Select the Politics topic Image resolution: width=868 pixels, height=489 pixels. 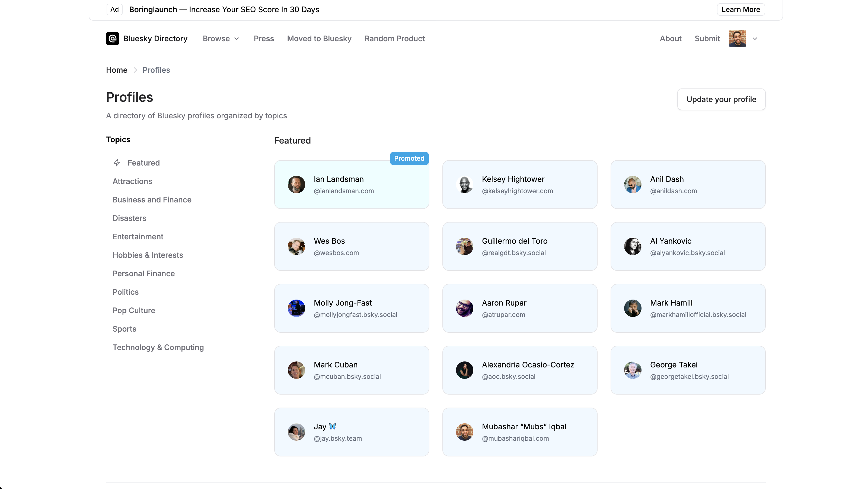pyautogui.click(x=125, y=292)
